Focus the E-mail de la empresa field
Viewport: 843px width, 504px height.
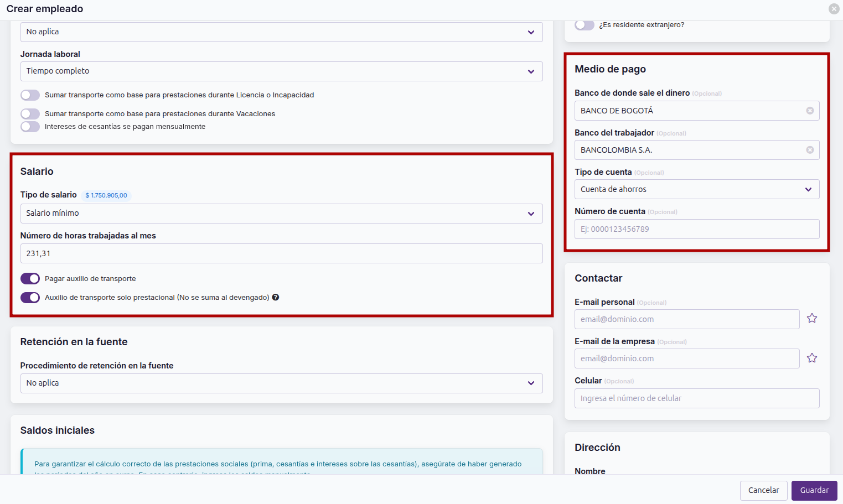pyautogui.click(x=687, y=358)
